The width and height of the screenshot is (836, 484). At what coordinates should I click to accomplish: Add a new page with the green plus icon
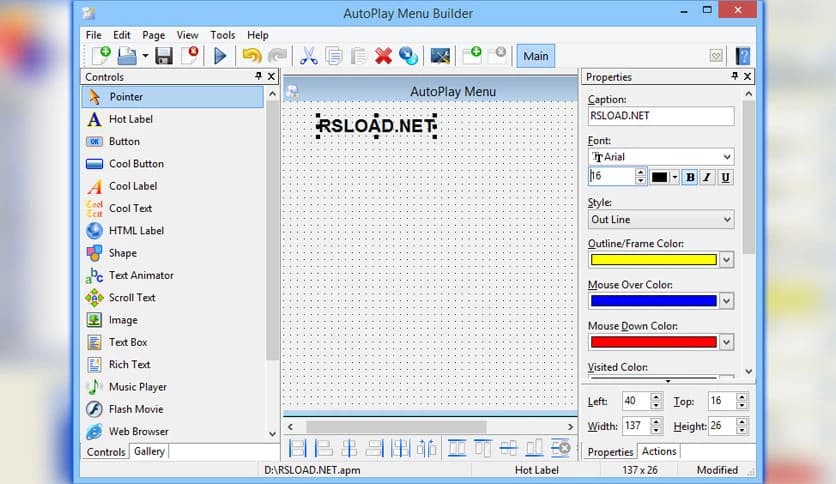(472, 55)
